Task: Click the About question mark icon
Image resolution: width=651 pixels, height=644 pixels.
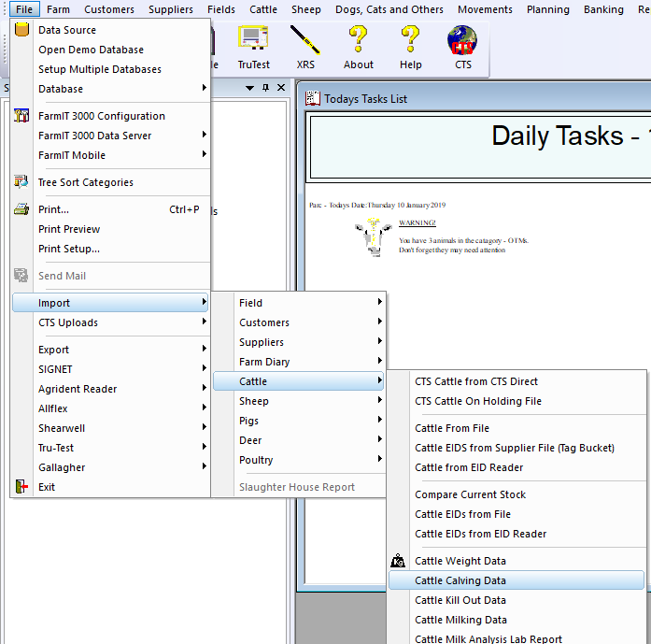Action: [358, 39]
